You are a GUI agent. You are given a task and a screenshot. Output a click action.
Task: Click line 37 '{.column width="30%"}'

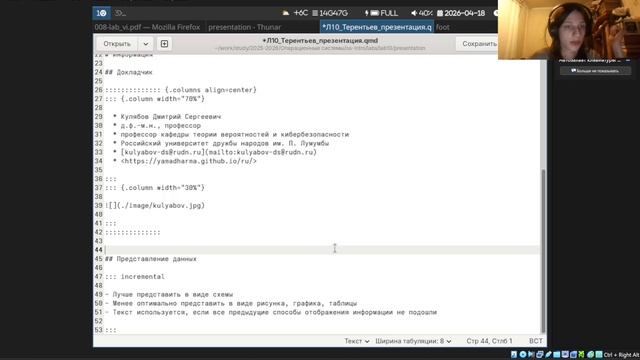[x=155, y=188]
